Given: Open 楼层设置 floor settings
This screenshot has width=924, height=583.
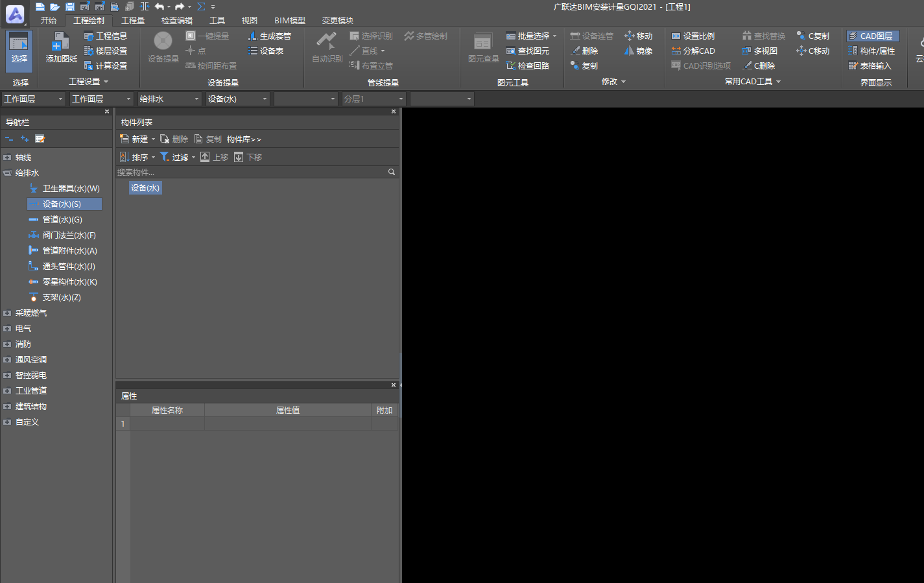Looking at the screenshot, I should click(106, 51).
